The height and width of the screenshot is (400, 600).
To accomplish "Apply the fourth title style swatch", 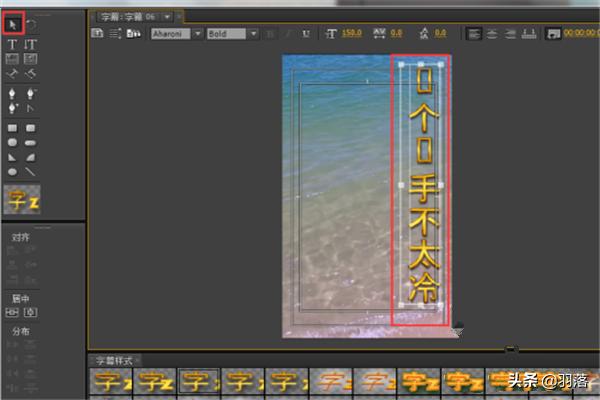I will (x=243, y=381).
